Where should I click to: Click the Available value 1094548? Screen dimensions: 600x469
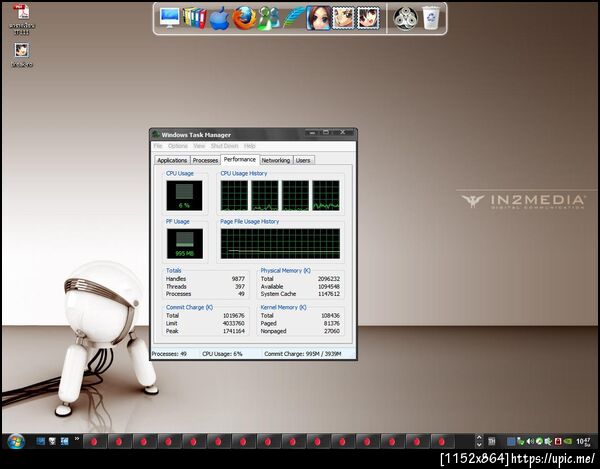pyautogui.click(x=329, y=287)
